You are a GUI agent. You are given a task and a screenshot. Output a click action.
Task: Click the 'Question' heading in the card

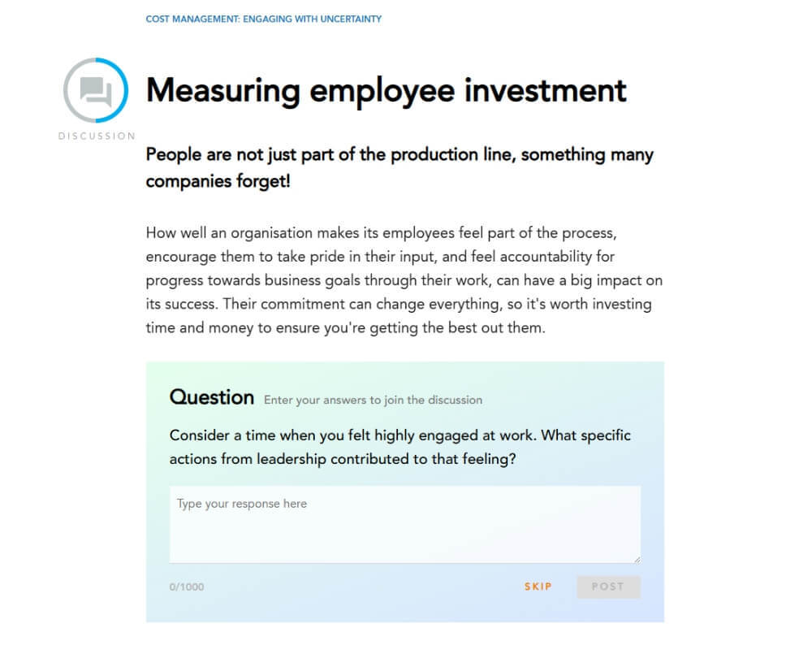click(x=211, y=397)
